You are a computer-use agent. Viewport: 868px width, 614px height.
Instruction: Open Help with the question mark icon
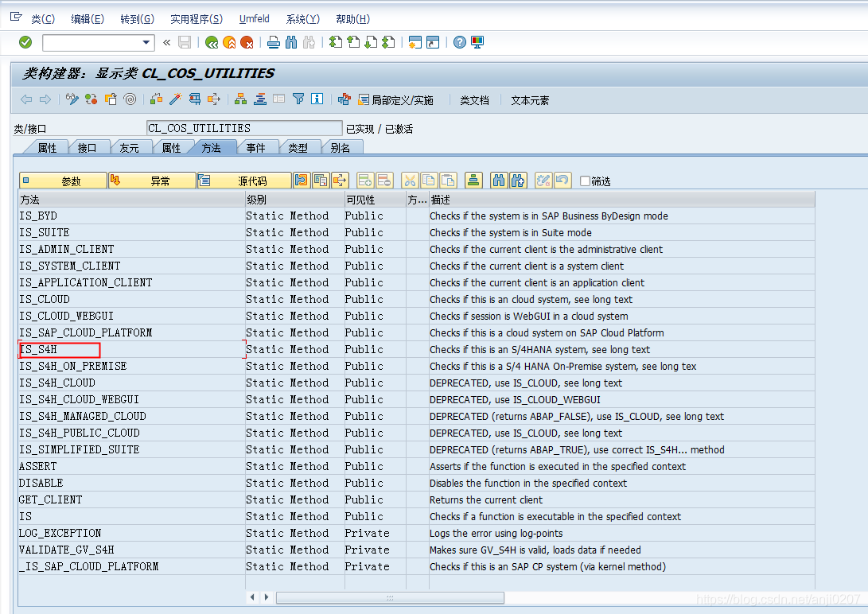tap(460, 42)
